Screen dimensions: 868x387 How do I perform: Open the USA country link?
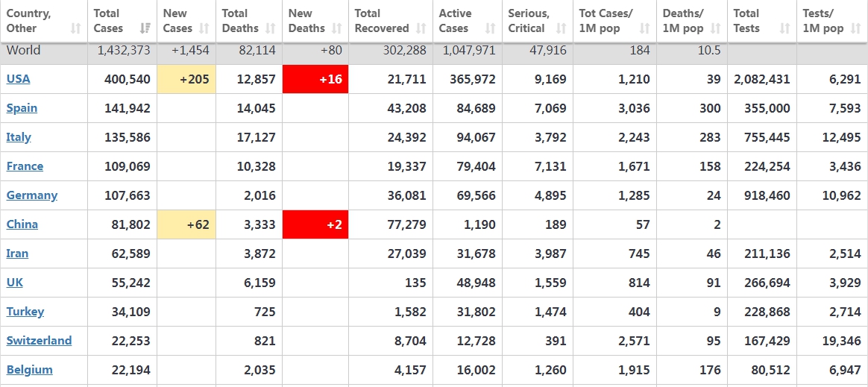pyautogui.click(x=18, y=79)
